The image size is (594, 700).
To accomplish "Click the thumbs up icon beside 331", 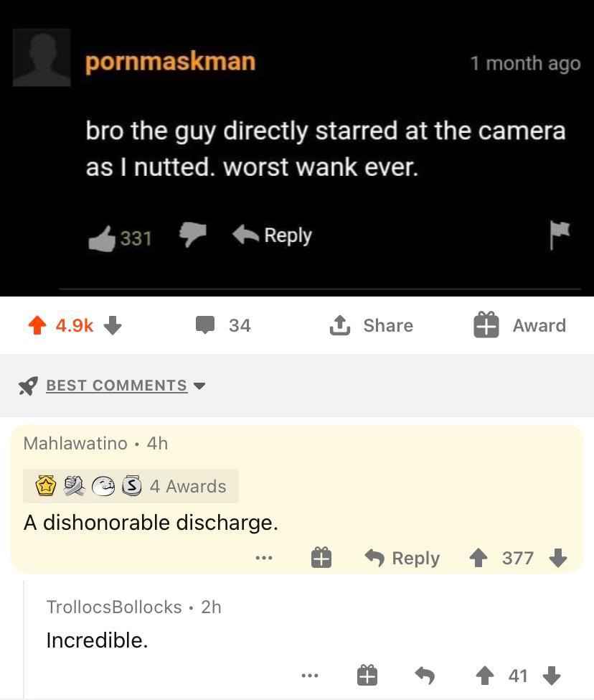I will 102,238.
